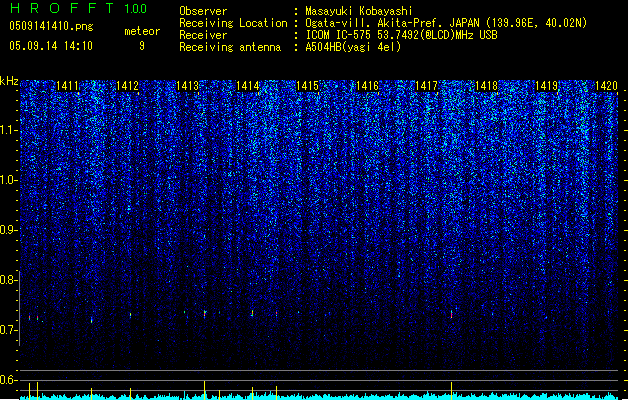This screenshot has width=629, height=400.
Task: Select the ICOM IC-575 receiver text
Action: coord(401,35)
